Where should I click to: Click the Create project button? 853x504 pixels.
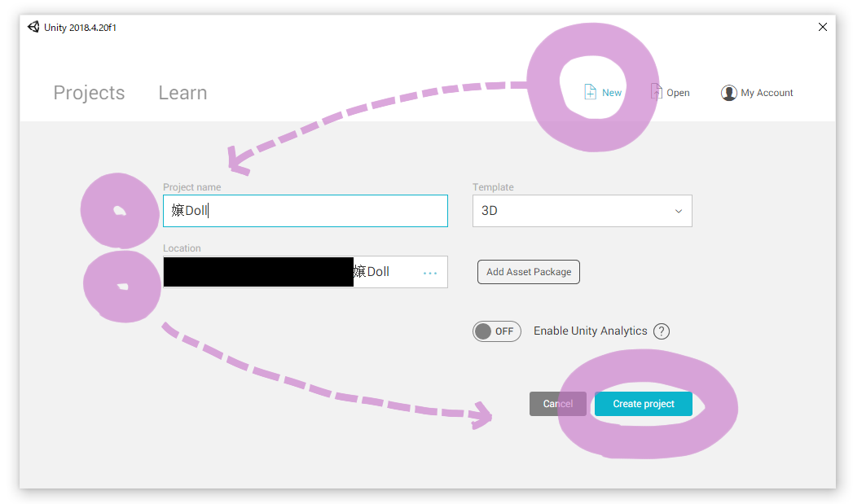tap(644, 404)
